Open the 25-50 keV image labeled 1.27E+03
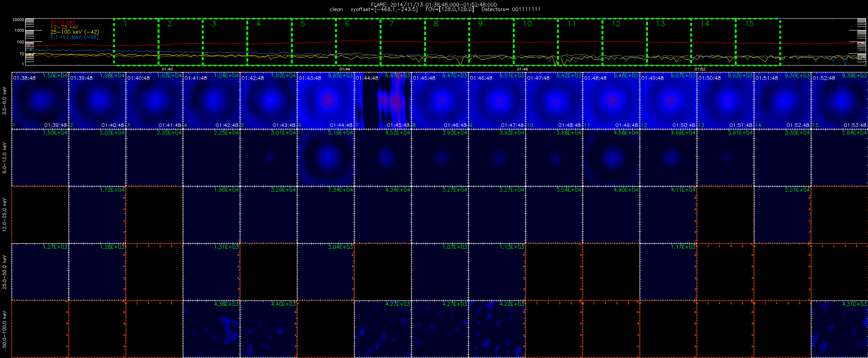The width and height of the screenshot is (868, 358). tap(40, 272)
